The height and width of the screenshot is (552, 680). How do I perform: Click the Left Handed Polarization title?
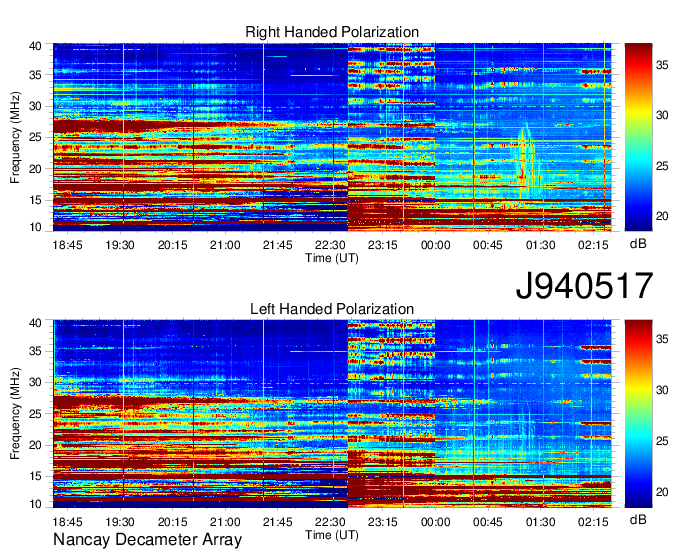point(332,309)
